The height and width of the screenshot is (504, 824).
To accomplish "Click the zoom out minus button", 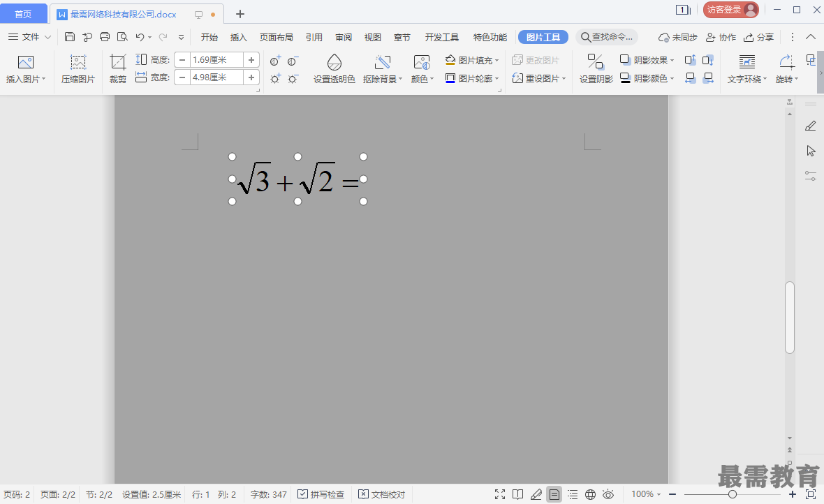I will (672, 494).
